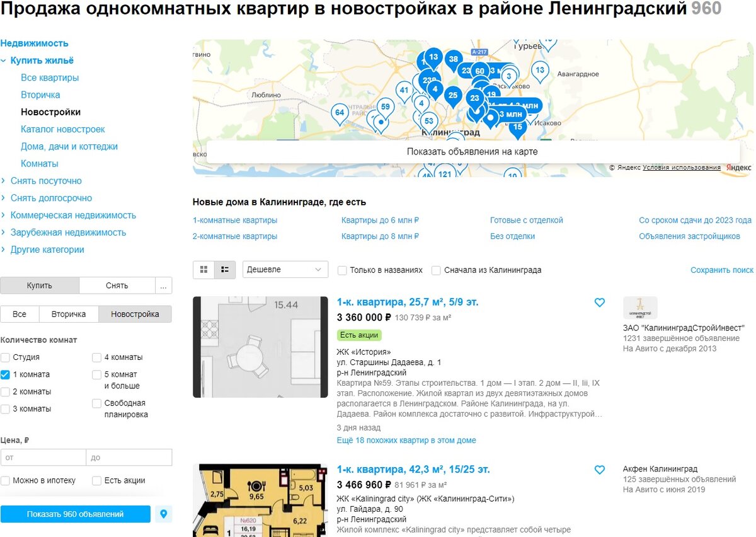Tick the Свободная планировка checkbox
This screenshot has width=756, height=537.
click(96, 403)
